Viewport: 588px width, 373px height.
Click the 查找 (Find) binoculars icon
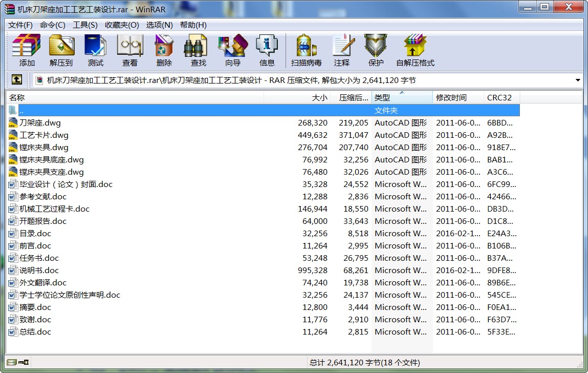[196, 46]
